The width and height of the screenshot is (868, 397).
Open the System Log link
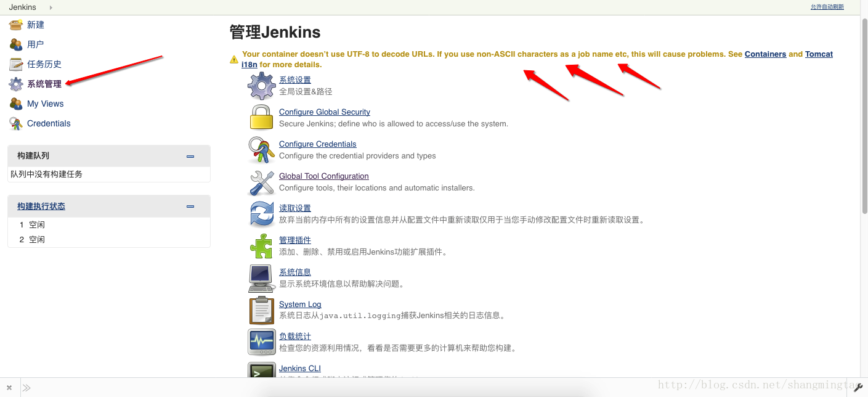click(x=300, y=305)
